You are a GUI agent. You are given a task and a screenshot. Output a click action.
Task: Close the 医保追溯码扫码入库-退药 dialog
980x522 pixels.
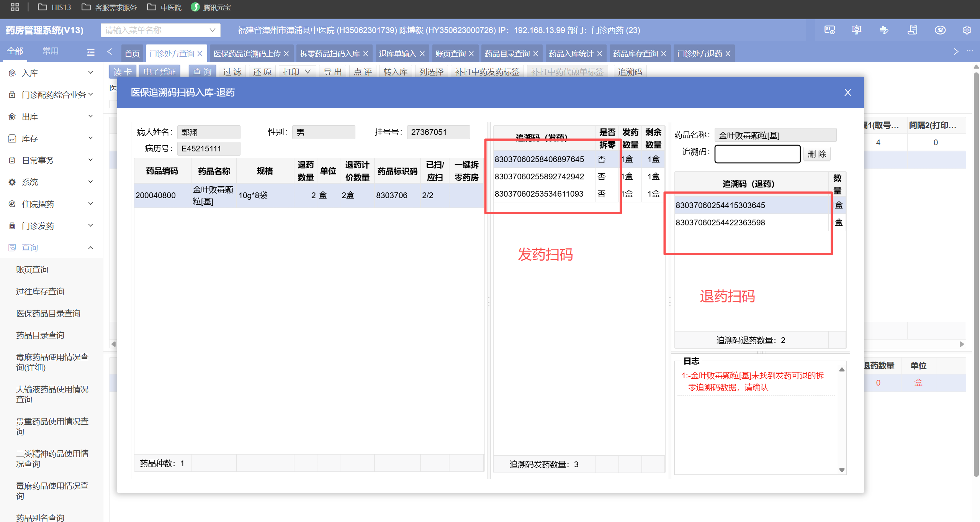(847, 92)
